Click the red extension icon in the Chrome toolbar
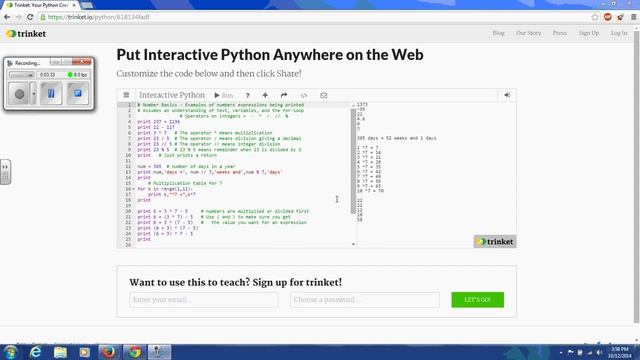This screenshot has height=360, width=640. [x=608, y=17]
